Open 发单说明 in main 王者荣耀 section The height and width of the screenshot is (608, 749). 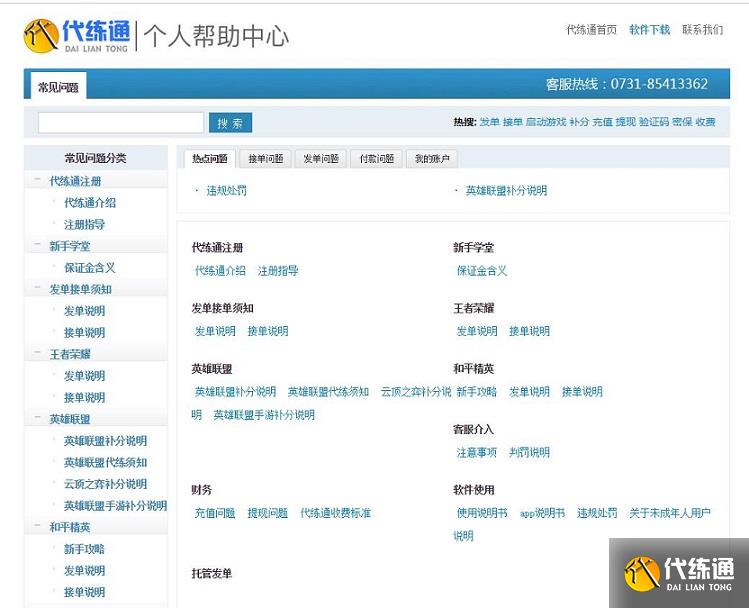click(477, 331)
